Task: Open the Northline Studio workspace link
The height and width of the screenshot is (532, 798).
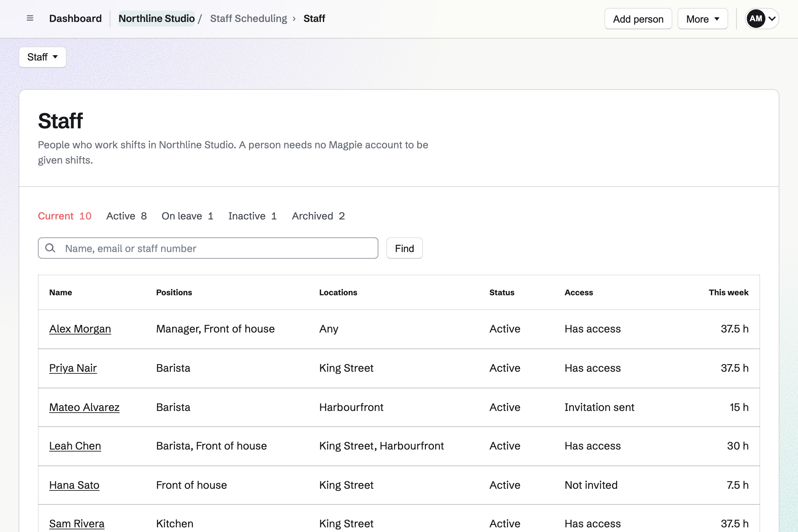Action: pyautogui.click(x=156, y=18)
